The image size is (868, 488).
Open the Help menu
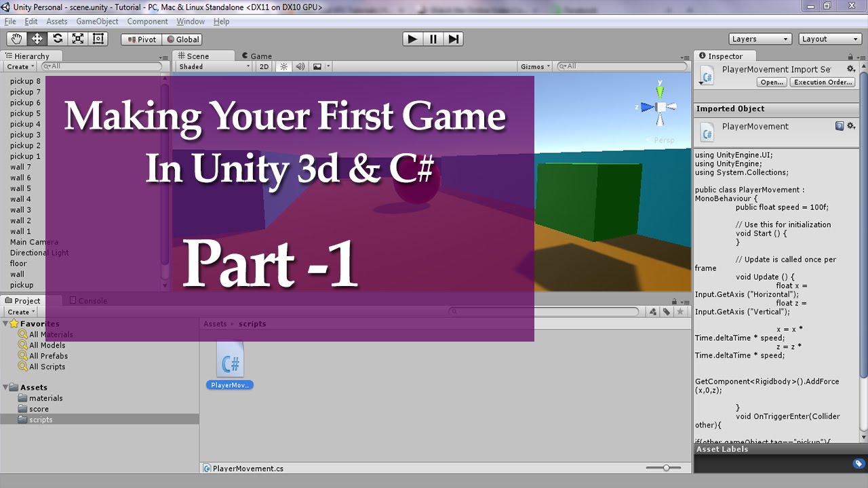221,22
